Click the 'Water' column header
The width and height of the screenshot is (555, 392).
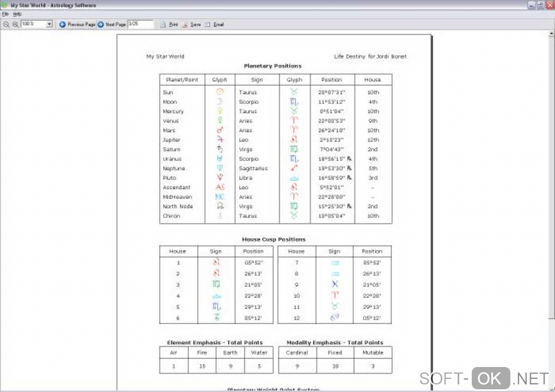(x=259, y=353)
